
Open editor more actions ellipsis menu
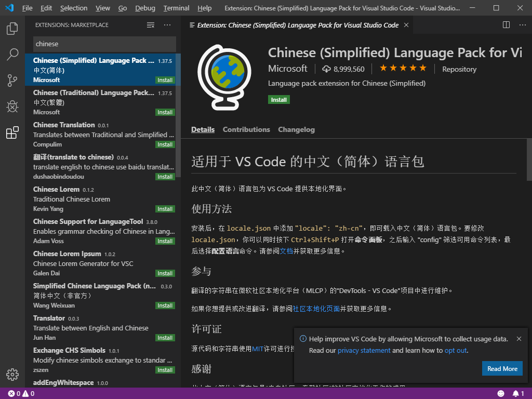point(523,25)
